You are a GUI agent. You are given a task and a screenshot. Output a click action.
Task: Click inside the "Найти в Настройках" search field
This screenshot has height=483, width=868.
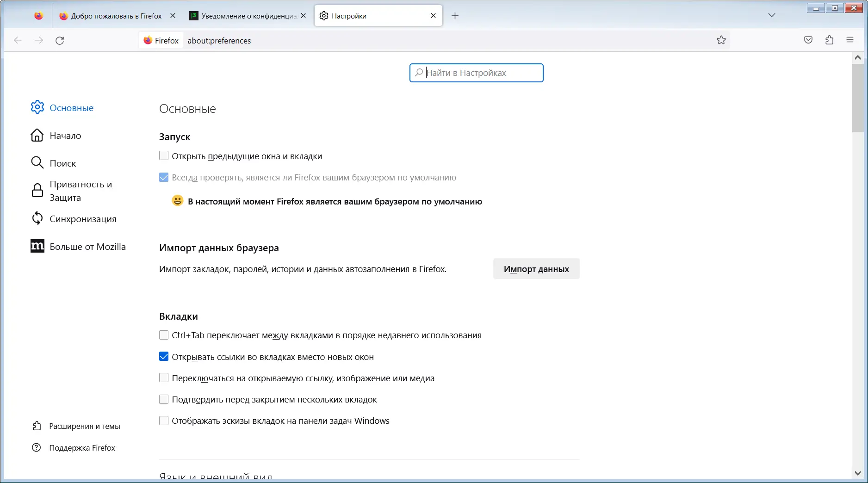click(476, 73)
